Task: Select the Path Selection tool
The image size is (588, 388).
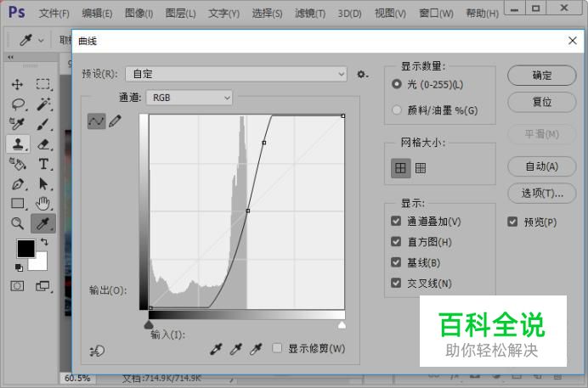Action: 43,184
